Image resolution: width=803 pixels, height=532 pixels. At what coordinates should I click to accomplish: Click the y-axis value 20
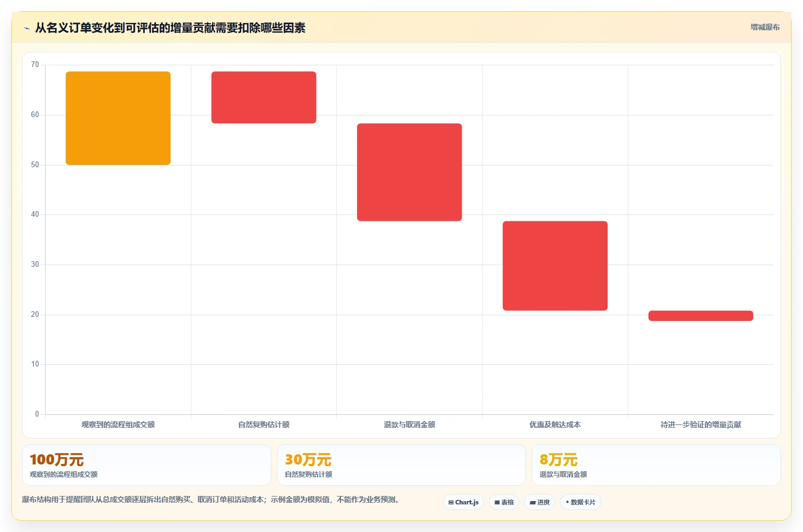point(35,315)
